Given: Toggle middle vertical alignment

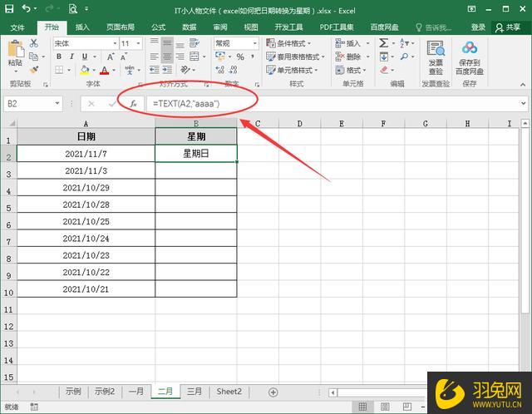Looking at the screenshot, I should click(167, 43).
